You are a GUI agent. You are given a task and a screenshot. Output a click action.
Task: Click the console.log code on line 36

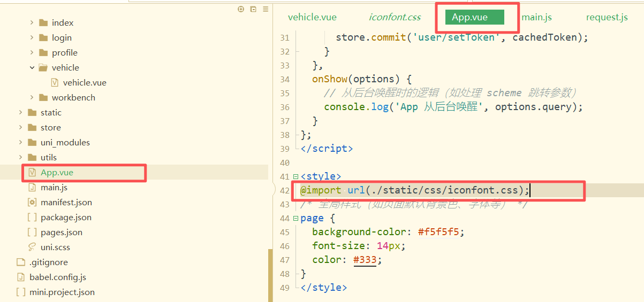(x=453, y=107)
